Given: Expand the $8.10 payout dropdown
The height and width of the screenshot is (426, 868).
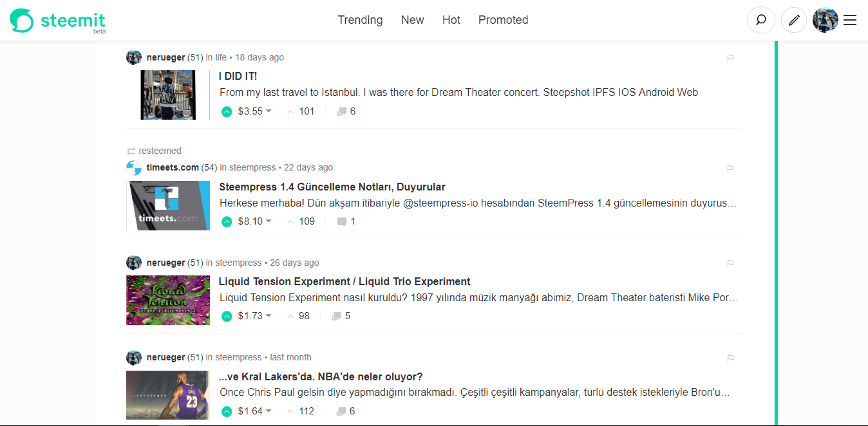Looking at the screenshot, I should point(254,221).
